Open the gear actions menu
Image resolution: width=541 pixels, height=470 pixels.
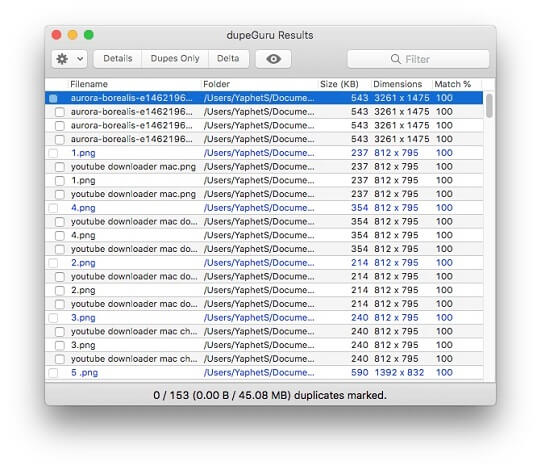[69, 59]
